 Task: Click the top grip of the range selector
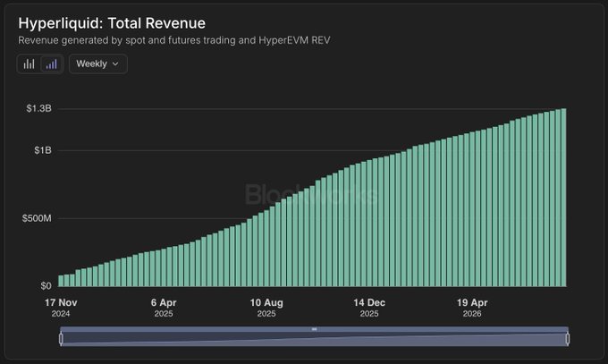315,329
